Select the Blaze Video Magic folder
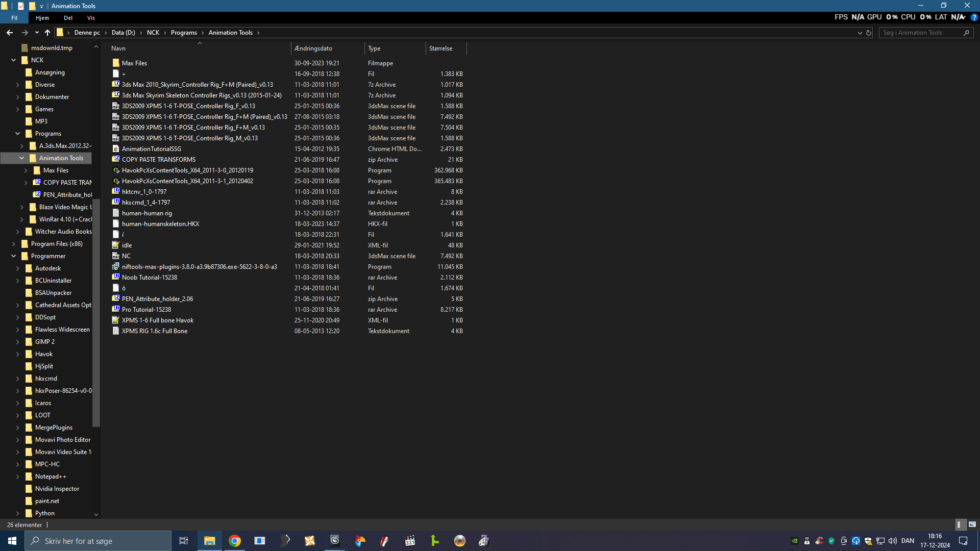Viewport: 980px width, 551px height. tap(65, 207)
